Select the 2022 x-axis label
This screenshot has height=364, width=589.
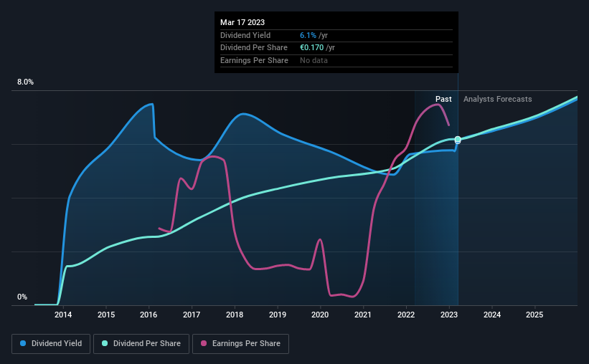pos(406,315)
